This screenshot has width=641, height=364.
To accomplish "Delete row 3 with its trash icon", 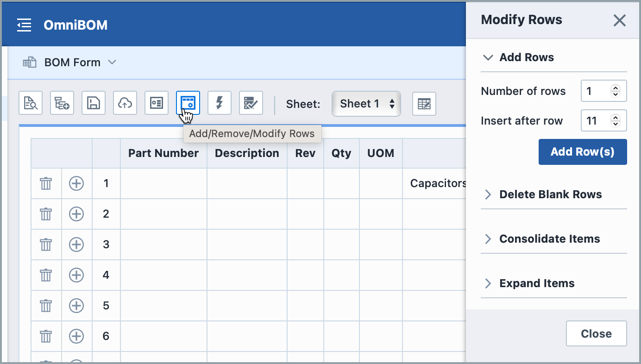I will tap(46, 245).
